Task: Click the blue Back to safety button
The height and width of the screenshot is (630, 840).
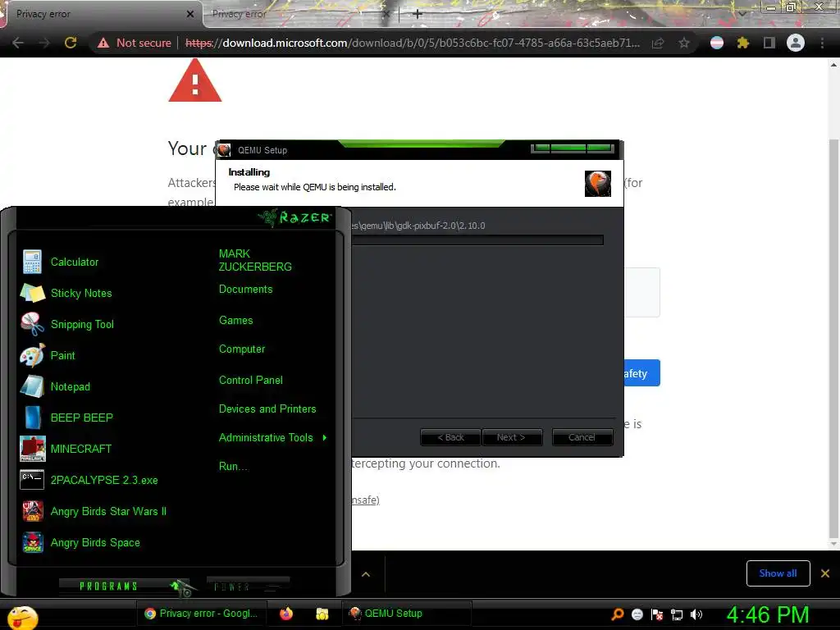Action: click(x=641, y=373)
